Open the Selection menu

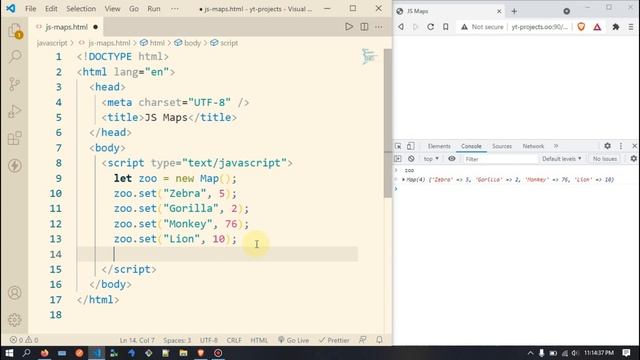point(81,9)
